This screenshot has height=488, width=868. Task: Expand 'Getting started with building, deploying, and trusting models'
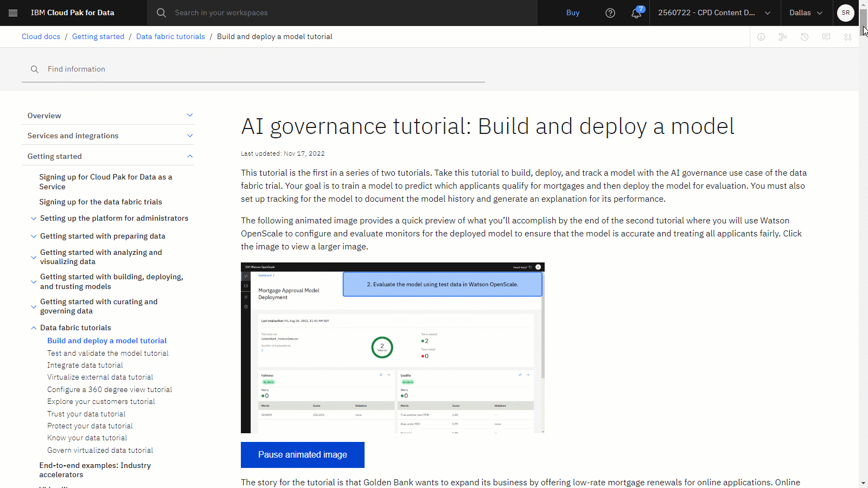[x=34, y=281]
